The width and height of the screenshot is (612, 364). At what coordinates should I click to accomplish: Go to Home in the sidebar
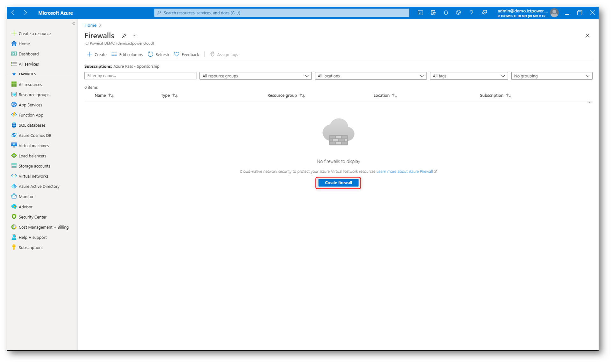(x=21, y=44)
